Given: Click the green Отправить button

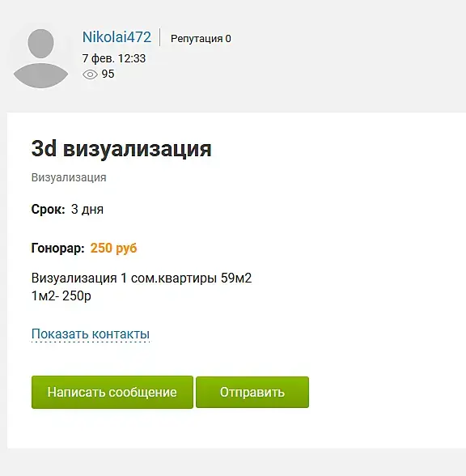Looking at the screenshot, I should click(252, 392).
